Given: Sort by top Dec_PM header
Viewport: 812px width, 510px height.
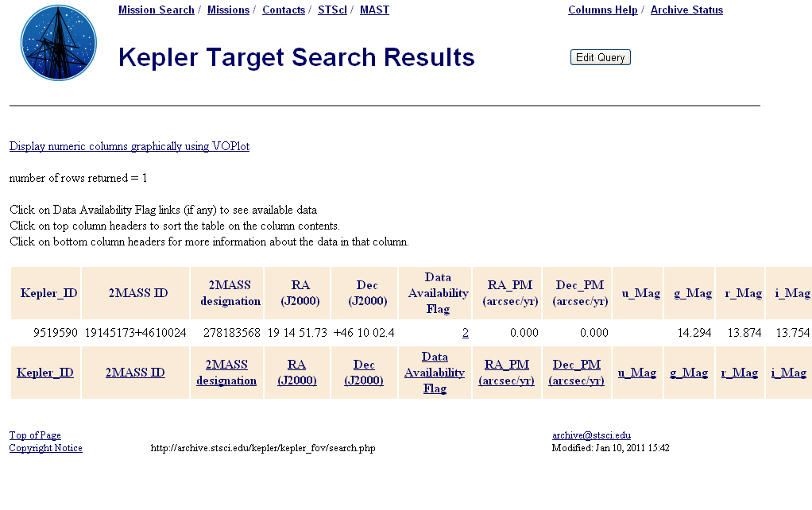Looking at the screenshot, I should (x=579, y=293).
